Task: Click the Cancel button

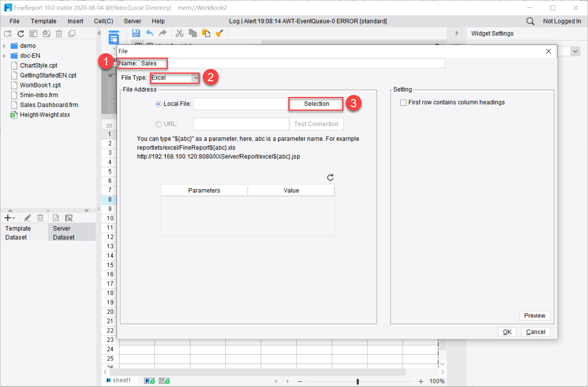Action: pyautogui.click(x=536, y=332)
